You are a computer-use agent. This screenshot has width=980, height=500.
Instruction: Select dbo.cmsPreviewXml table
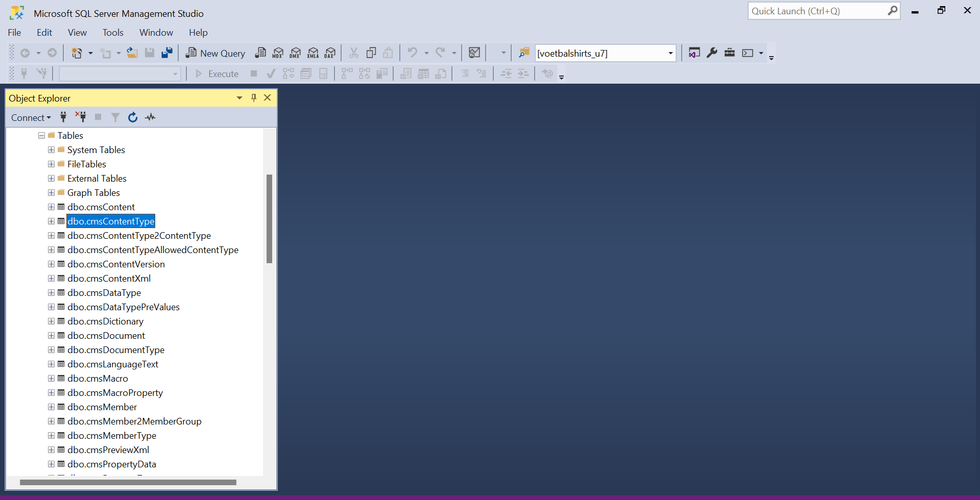click(x=108, y=450)
